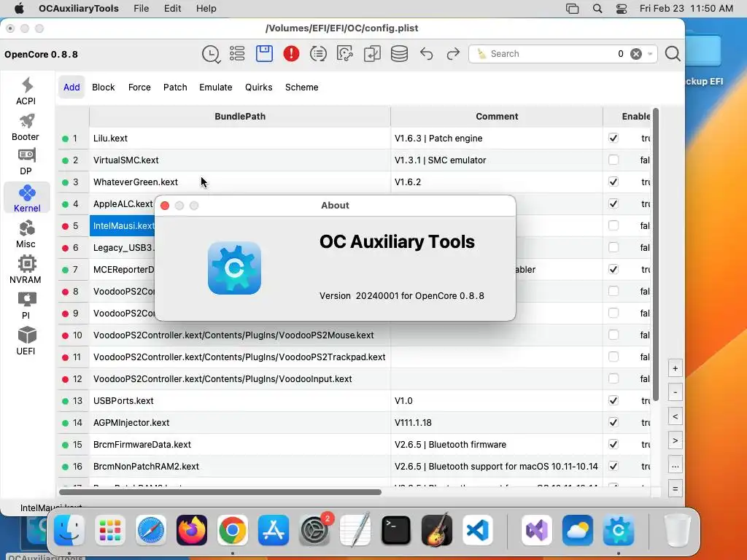Click the = button beside table
Screen dimensions: 747x560
click(x=675, y=489)
